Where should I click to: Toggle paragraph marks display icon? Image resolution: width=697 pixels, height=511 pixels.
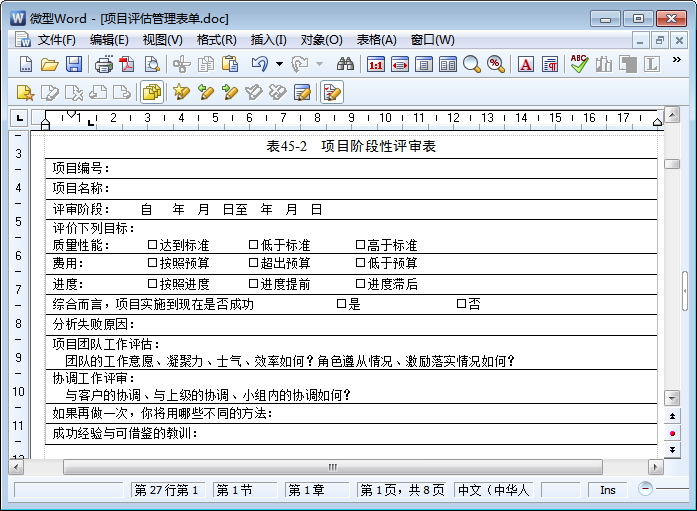(x=550, y=65)
